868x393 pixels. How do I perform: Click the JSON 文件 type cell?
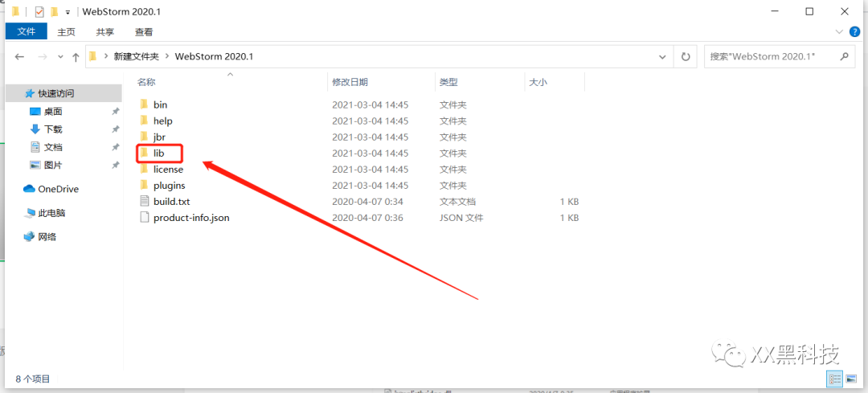[x=461, y=218]
